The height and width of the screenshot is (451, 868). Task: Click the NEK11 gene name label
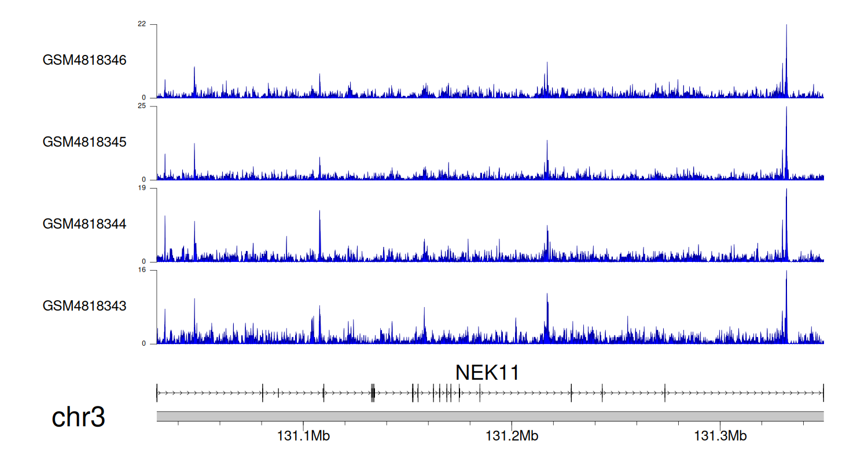[x=487, y=372]
